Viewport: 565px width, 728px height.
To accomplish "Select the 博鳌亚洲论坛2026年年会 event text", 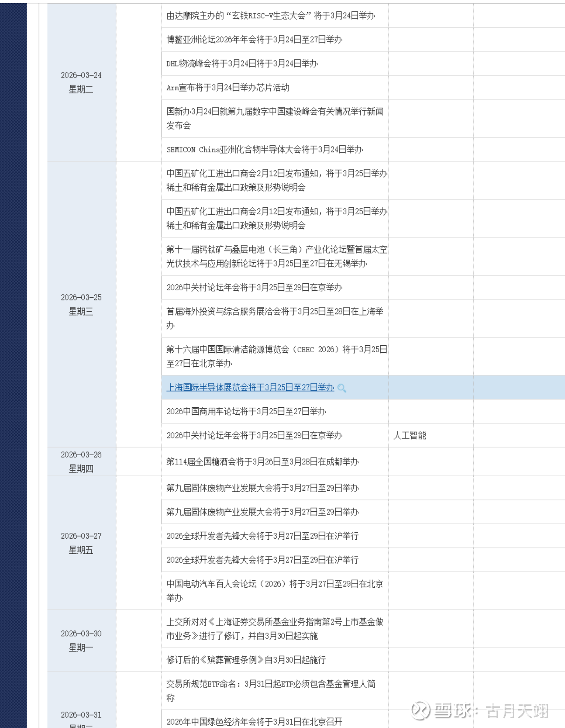I will [254, 39].
